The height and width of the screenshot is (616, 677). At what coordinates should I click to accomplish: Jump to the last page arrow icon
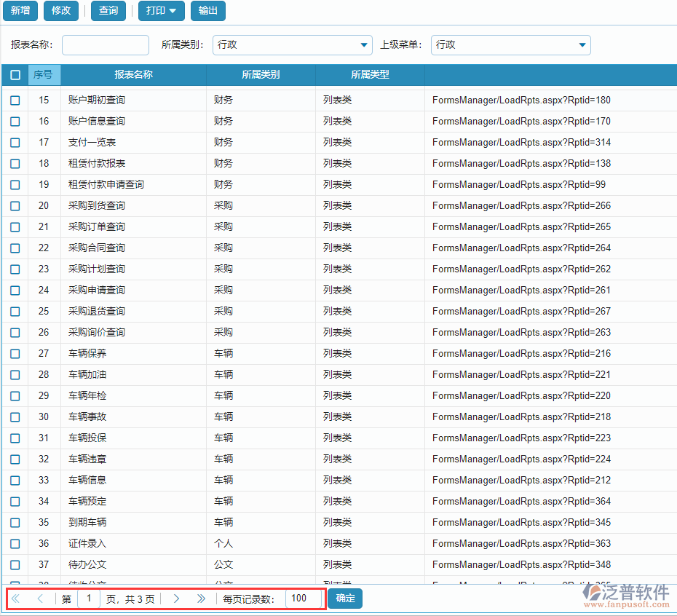(x=202, y=599)
